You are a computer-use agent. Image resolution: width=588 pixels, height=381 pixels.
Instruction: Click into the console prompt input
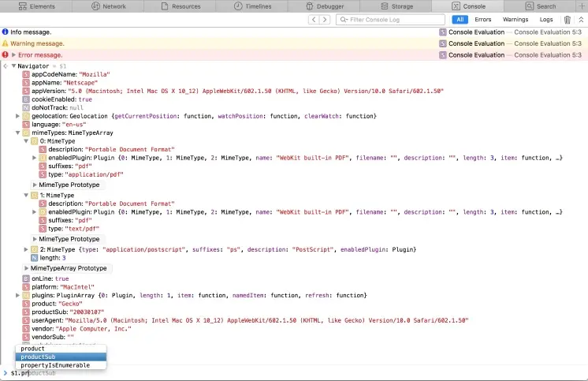[x=298, y=373]
